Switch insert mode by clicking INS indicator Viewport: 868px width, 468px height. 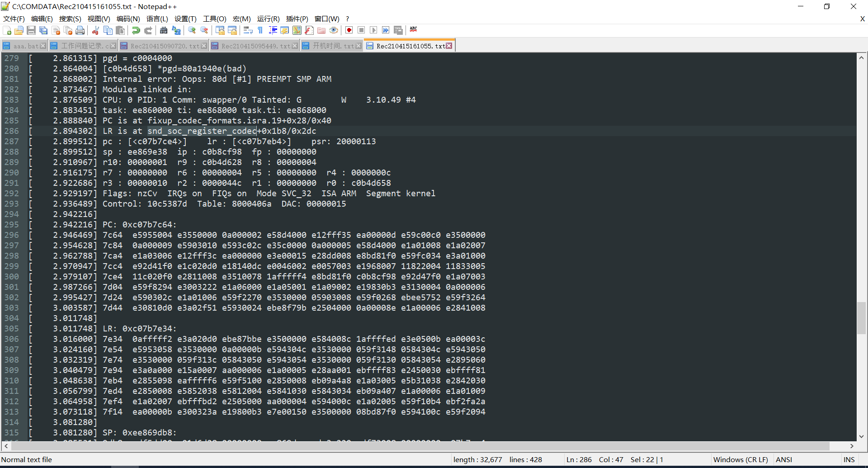(x=849, y=459)
